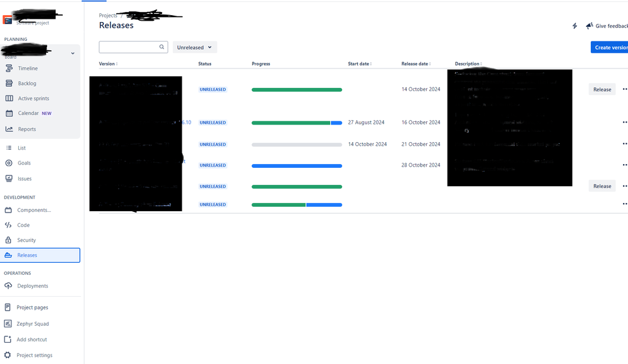Sort by Version column header

coord(108,63)
